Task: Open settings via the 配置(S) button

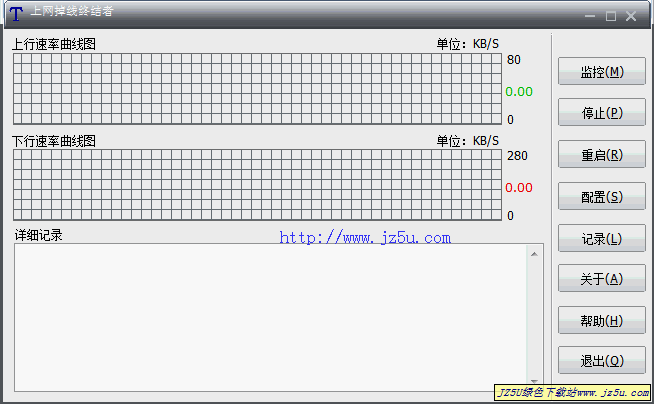Action: (601, 197)
